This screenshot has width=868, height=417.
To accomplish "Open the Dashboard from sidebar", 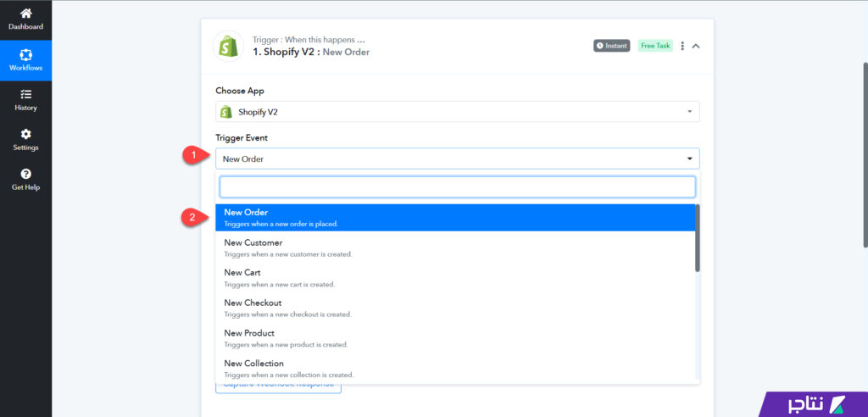I will [25, 19].
